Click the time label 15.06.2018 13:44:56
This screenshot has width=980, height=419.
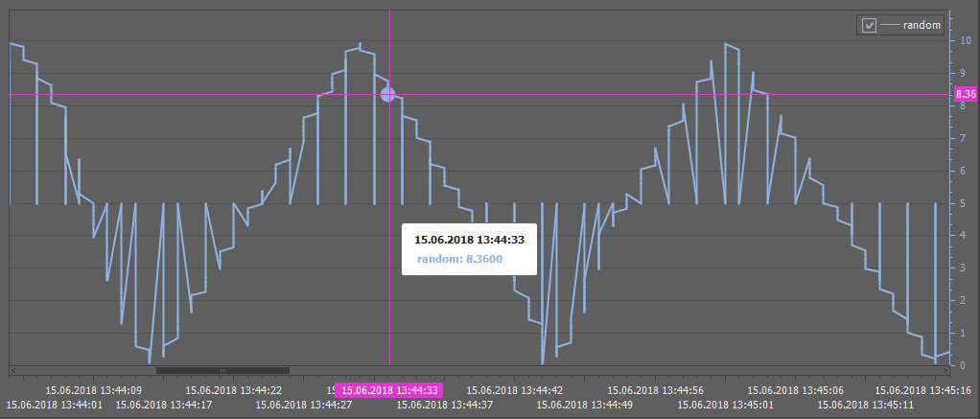pos(656,390)
